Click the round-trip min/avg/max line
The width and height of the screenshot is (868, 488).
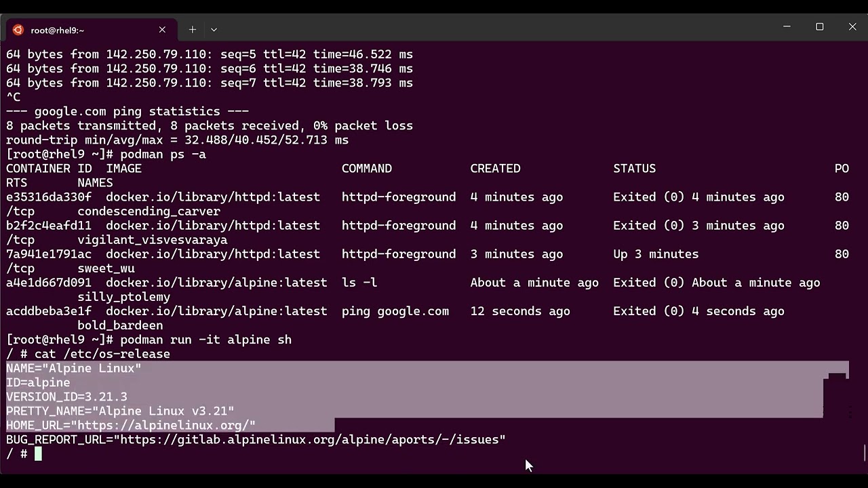[x=177, y=140]
